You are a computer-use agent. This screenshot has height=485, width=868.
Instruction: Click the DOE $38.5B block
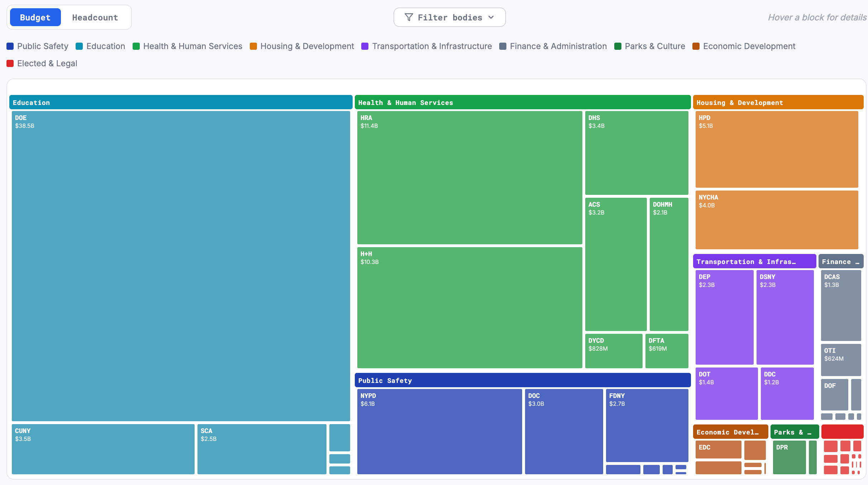click(181, 266)
